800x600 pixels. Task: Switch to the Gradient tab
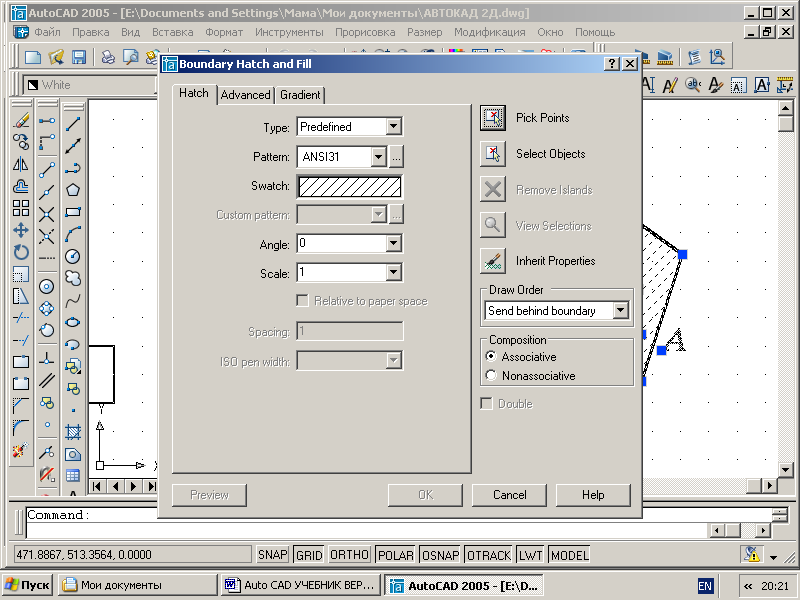tap(300, 95)
